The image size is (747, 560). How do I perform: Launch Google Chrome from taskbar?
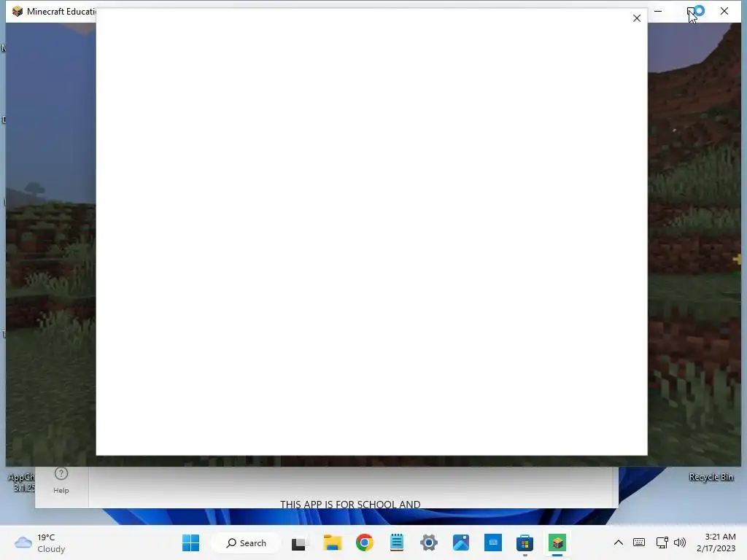tap(365, 542)
